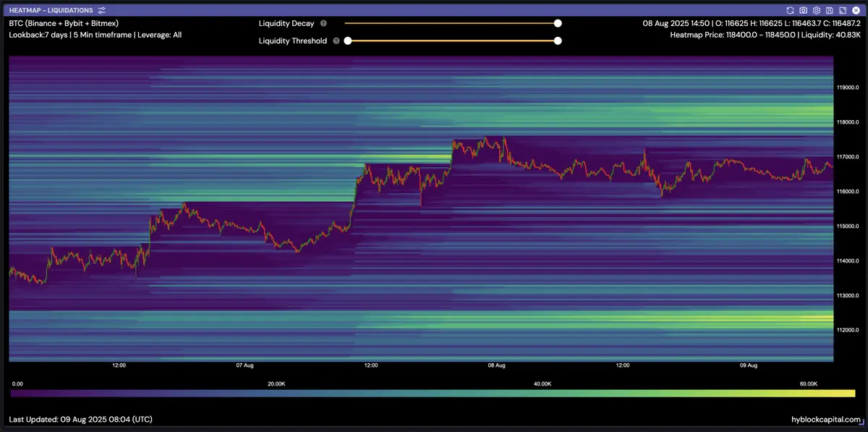Click the 112000.0 price axis label

tap(847, 330)
